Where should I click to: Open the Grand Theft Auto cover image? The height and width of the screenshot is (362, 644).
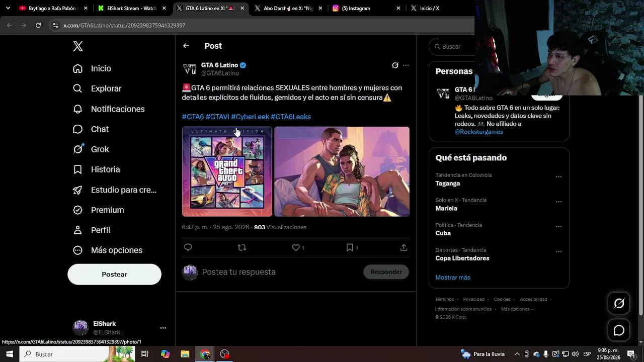(x=227, y=171)
